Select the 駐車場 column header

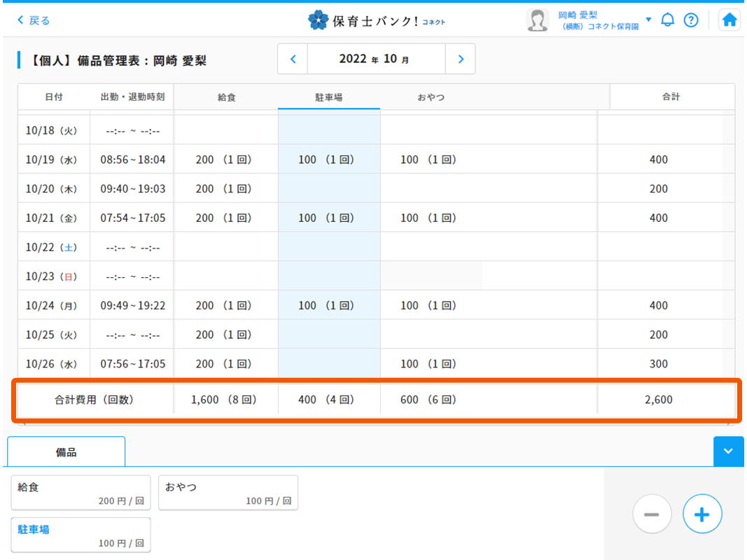[328, 97]
